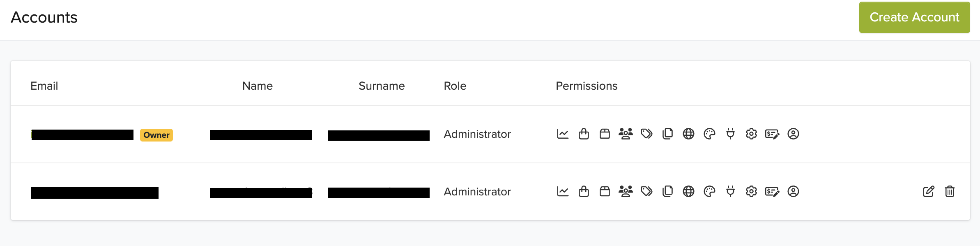
Task: Click the Role column header
Action: point(455,86)
